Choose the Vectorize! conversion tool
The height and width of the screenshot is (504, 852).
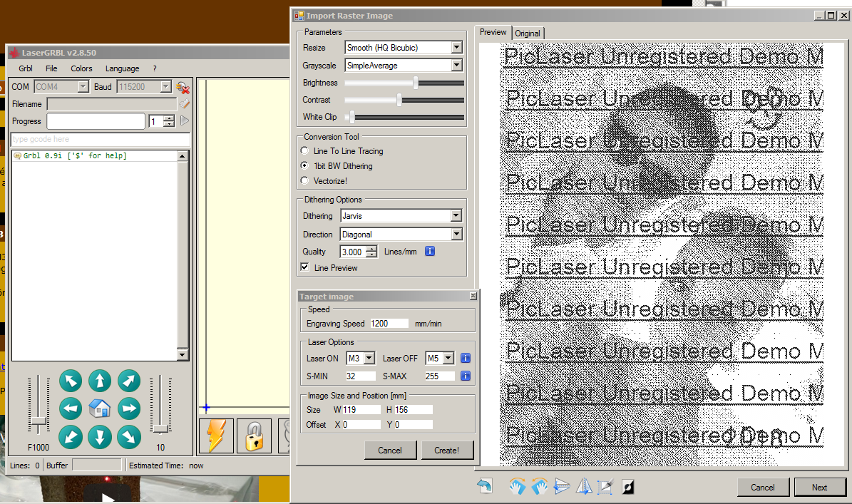coord(306,181)
